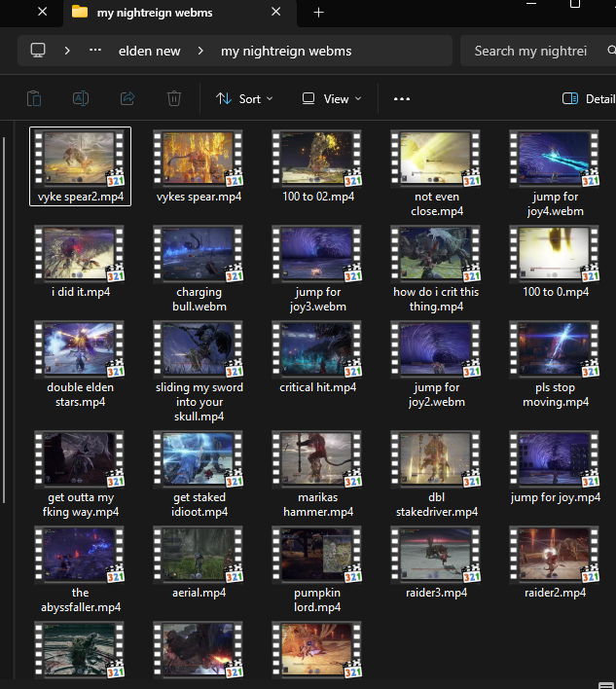Image resolution: width=616 pixels, height=689 pixels.
Task: Open the See more ellipsis in toolbar
Action: click(x=402, y=99)
